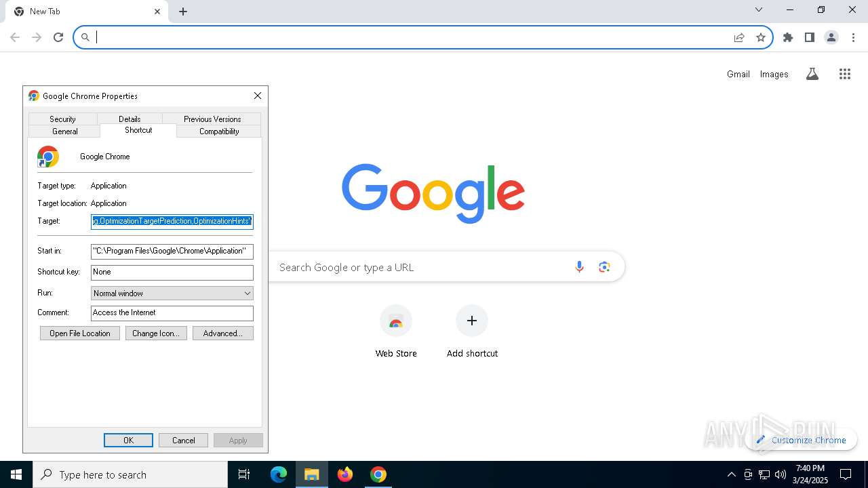868x488 pixels.
Task: Click the share page icon in address bar
Action: point(739,37)
